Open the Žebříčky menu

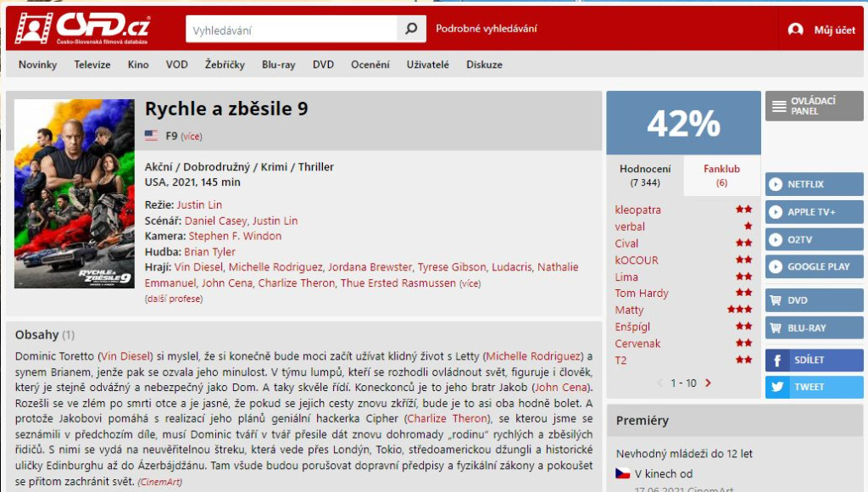click(225, 64)
